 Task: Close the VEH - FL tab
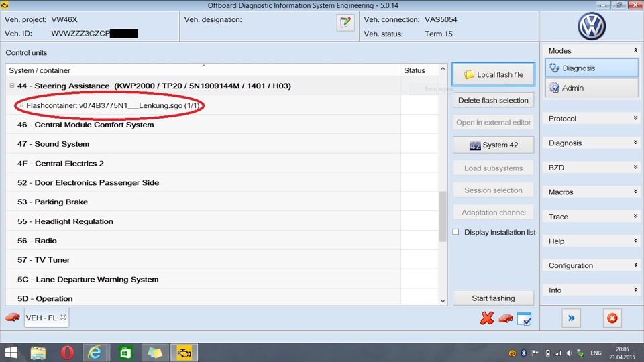coord(63,317)
